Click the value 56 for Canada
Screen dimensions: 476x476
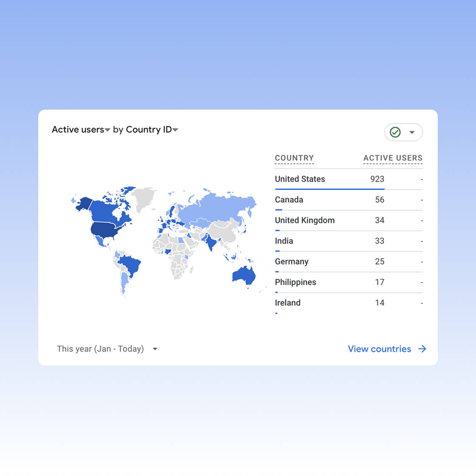[380, 200]
